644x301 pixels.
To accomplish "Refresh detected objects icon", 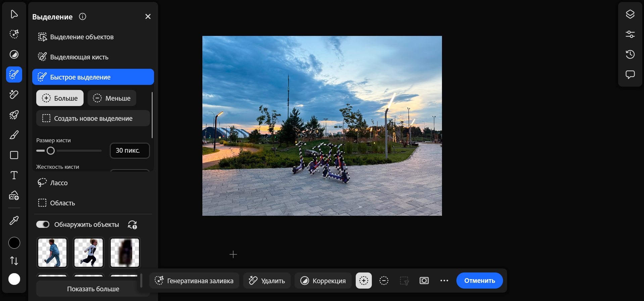I will point(132,224).
